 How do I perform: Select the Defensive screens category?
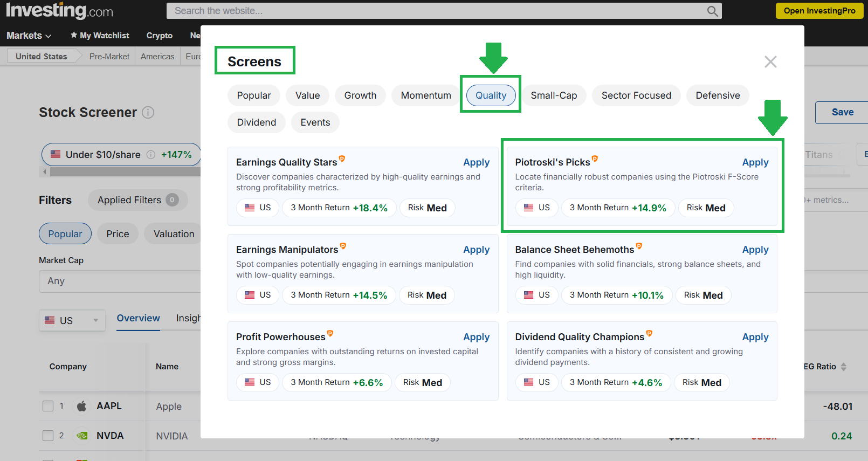tap(718, 95)
